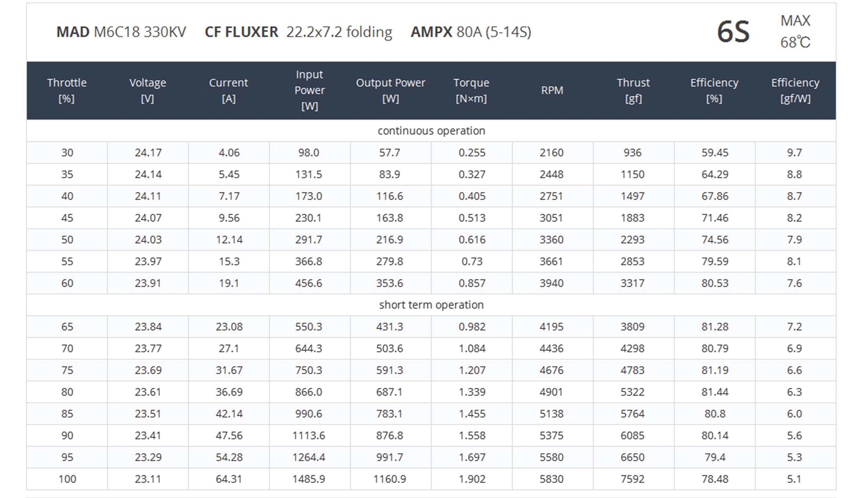Click the large 6S battery label
The width and height of the screenshot is (868, 498).
733,32
